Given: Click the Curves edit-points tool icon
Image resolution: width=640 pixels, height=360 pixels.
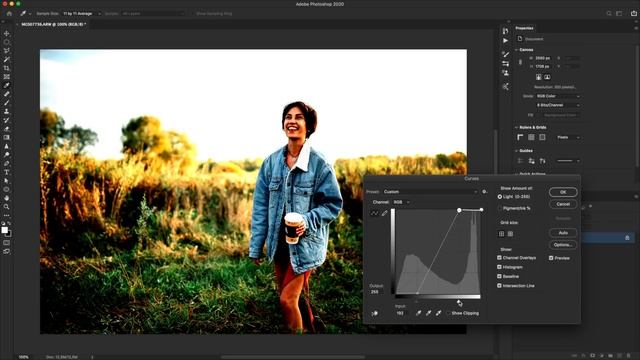Looking at the screenshot, I should pos(374,213).
